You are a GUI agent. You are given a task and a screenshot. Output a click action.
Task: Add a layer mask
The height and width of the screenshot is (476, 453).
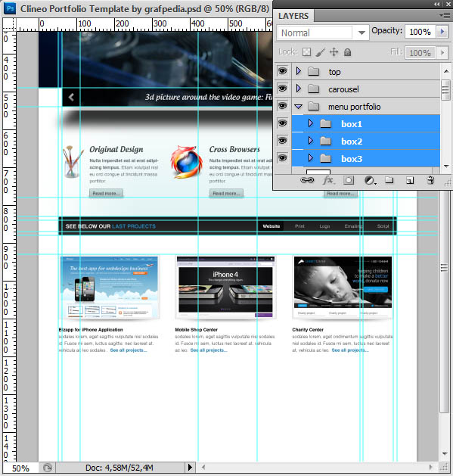pyautogui.click(x=349, y=180)
